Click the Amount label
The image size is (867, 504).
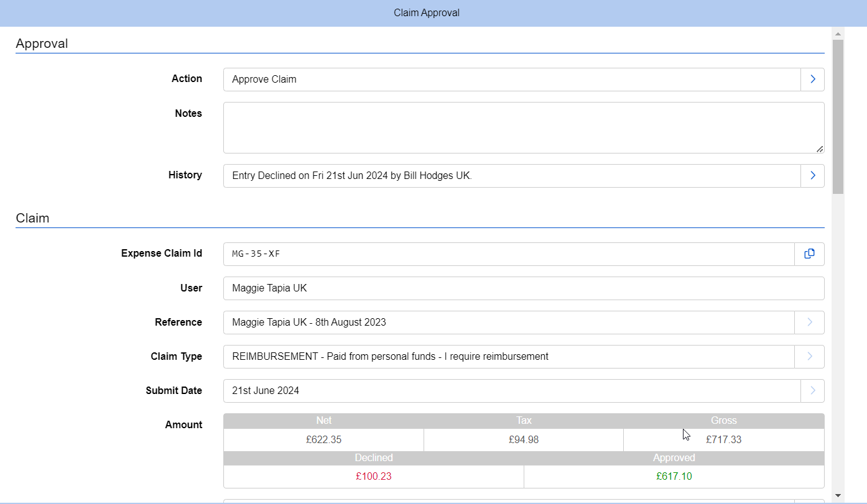point(183,425)
